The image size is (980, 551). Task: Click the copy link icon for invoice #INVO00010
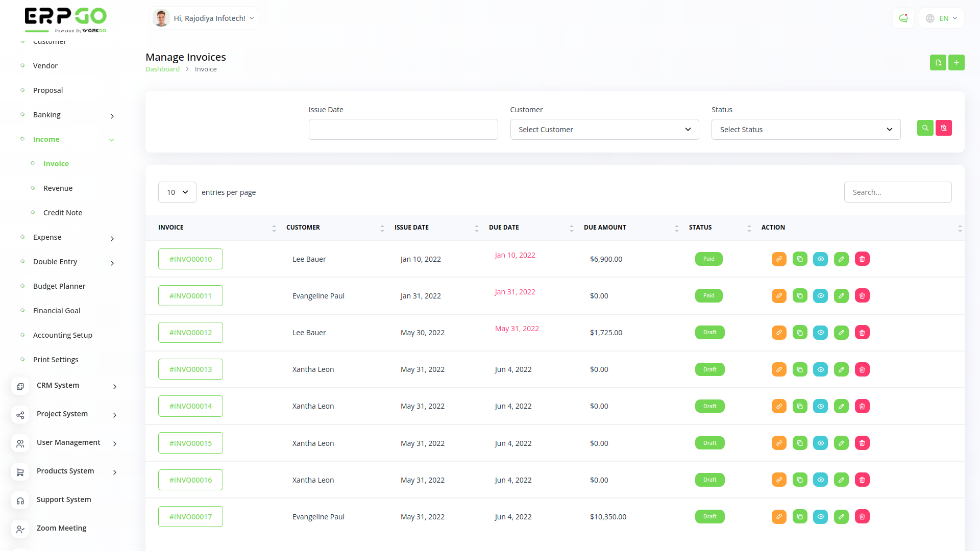pyautogui.click(x=779, y=259)
